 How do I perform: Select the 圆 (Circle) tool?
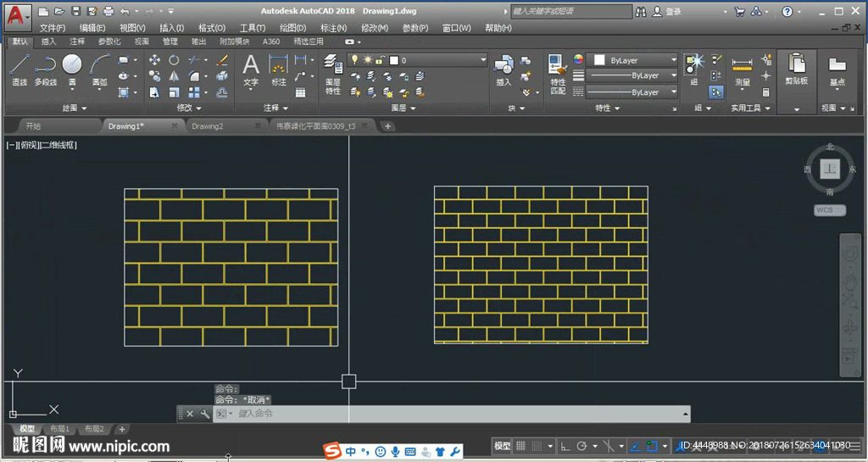72,70
